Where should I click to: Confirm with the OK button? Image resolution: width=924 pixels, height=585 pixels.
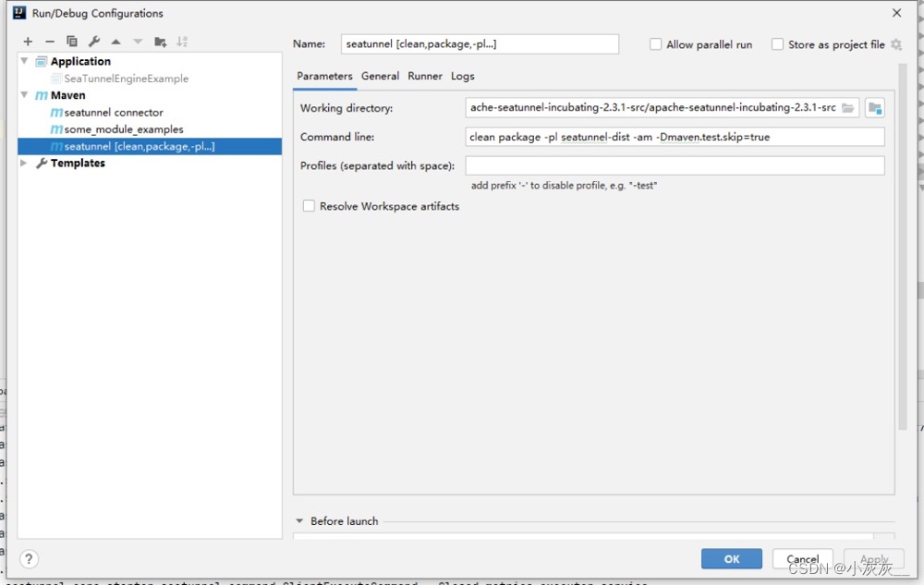(731, 558)
